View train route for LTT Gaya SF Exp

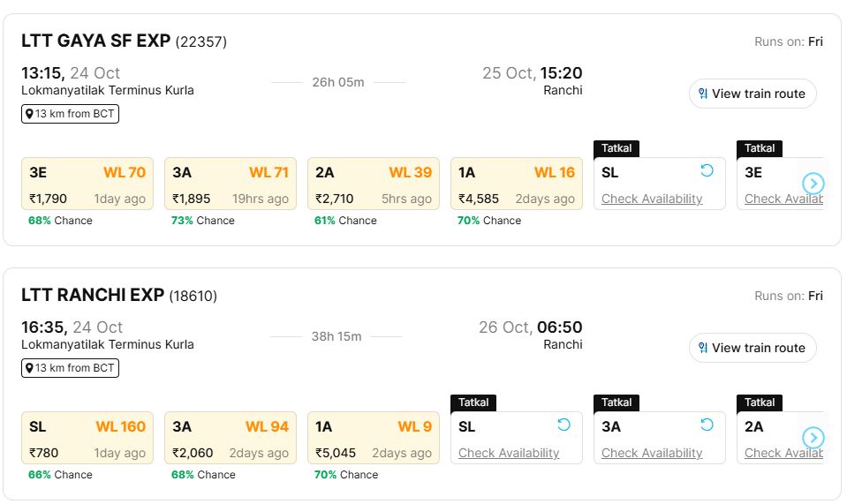tap(752, 94)
